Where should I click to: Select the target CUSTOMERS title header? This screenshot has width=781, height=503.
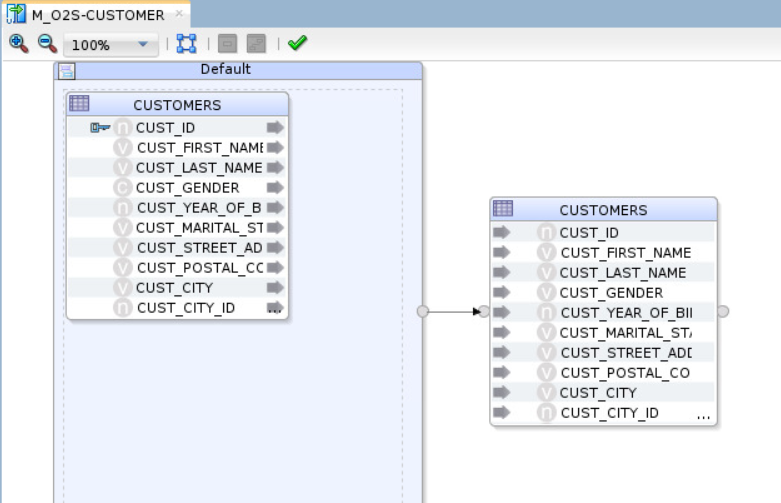(x=603, y=210)
